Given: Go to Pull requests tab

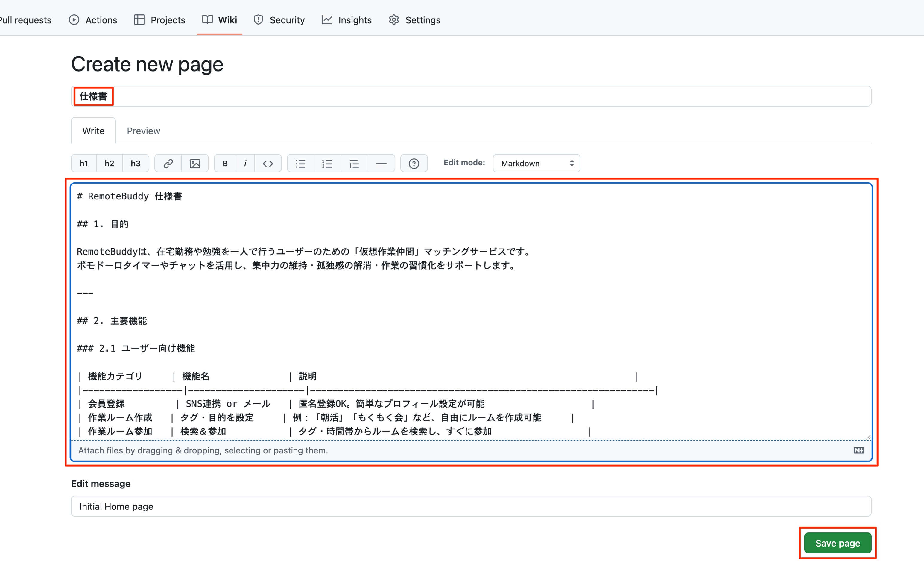Looking at the screenshot, I should (x=25, y=20).
